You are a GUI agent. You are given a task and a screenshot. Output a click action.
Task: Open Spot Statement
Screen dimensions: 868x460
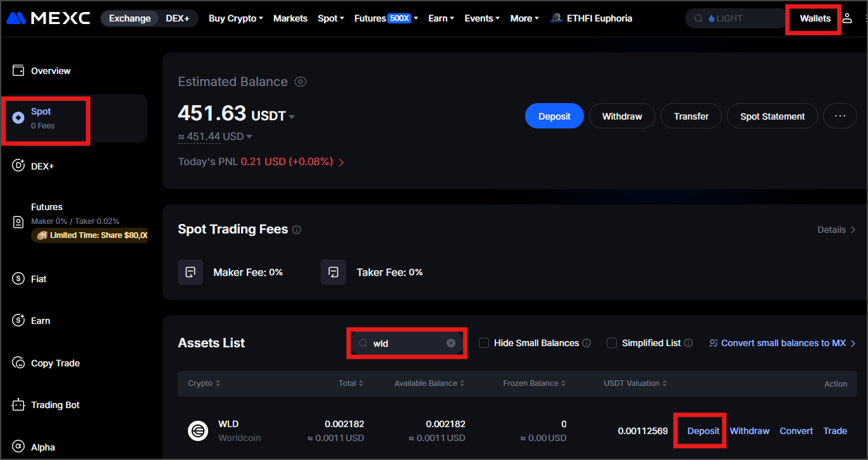click(772, 116)
